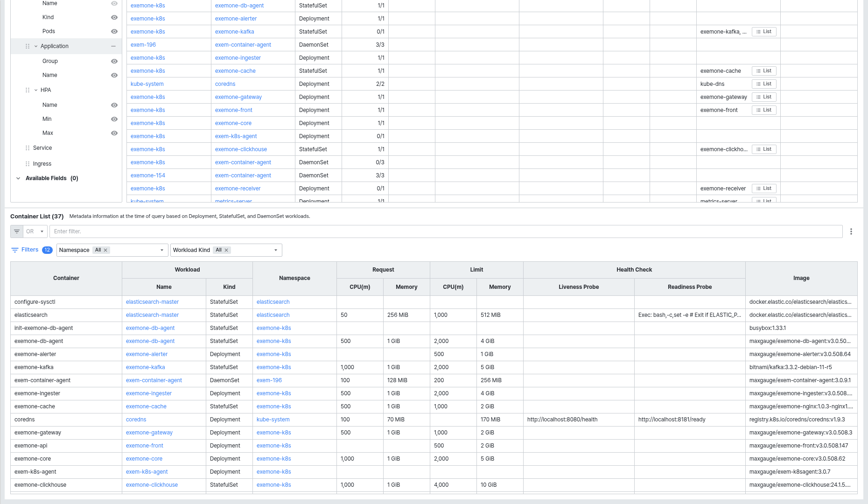Toggle visibility of the Application Group field
Image resolution: width=868 pixels, height=504 pixels.
click(x=114, y=61)
